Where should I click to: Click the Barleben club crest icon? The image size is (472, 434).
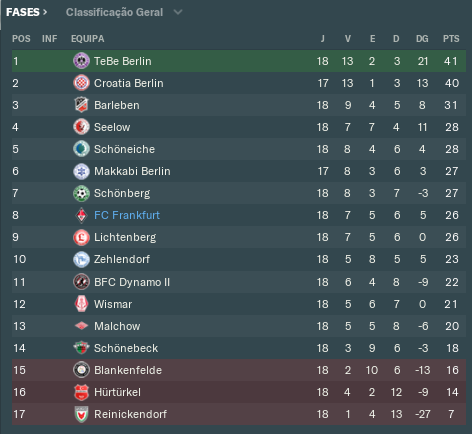(x=81, y=105)
